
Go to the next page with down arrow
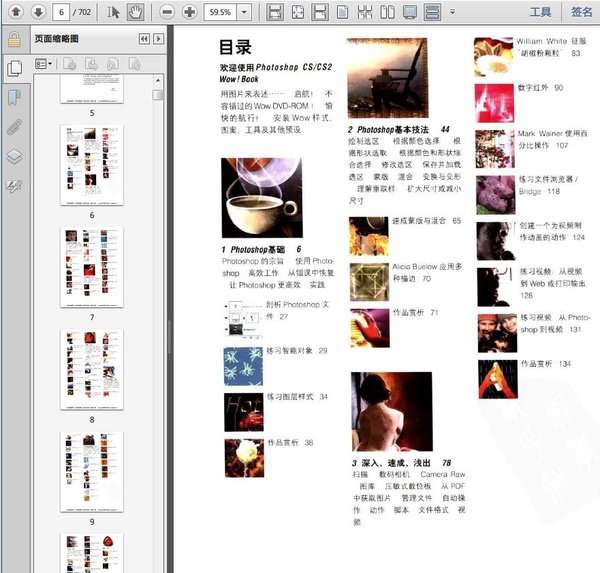pyautogui.click(x=38, y=12)
